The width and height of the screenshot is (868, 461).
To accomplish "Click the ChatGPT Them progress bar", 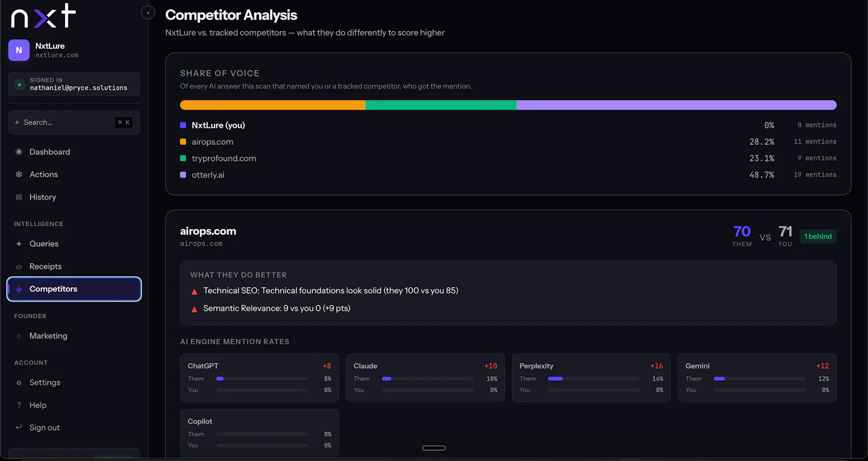I will pos(261,379).
